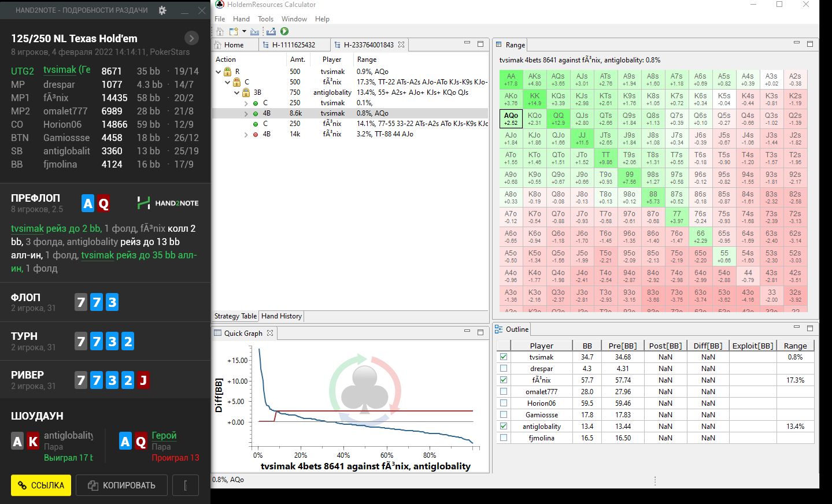Click the Range column header in tree

tap(367, 60)
